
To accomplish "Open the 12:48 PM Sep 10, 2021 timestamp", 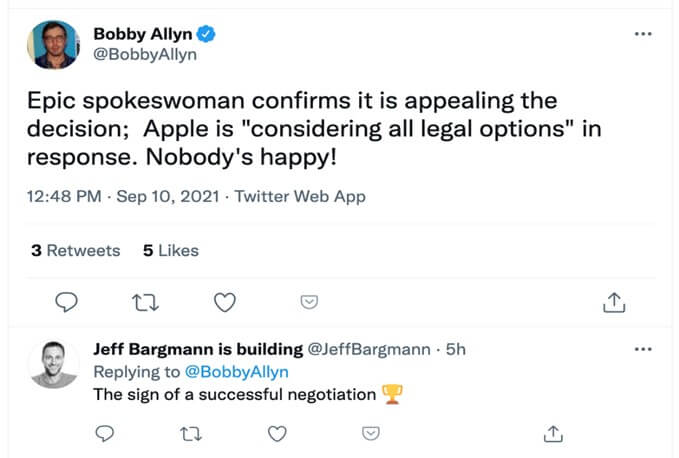I will [x=123, y=197].
